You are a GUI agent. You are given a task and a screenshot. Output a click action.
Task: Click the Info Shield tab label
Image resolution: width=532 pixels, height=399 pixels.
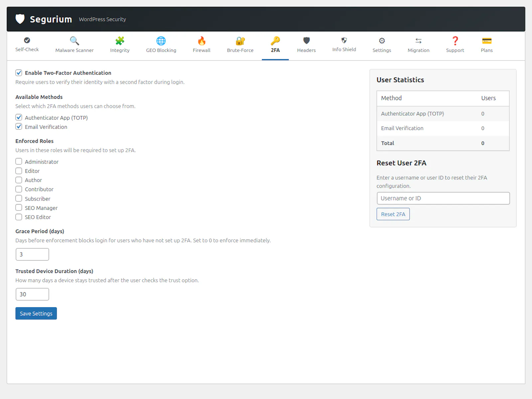pyautogui.click(x=344, y=49)
